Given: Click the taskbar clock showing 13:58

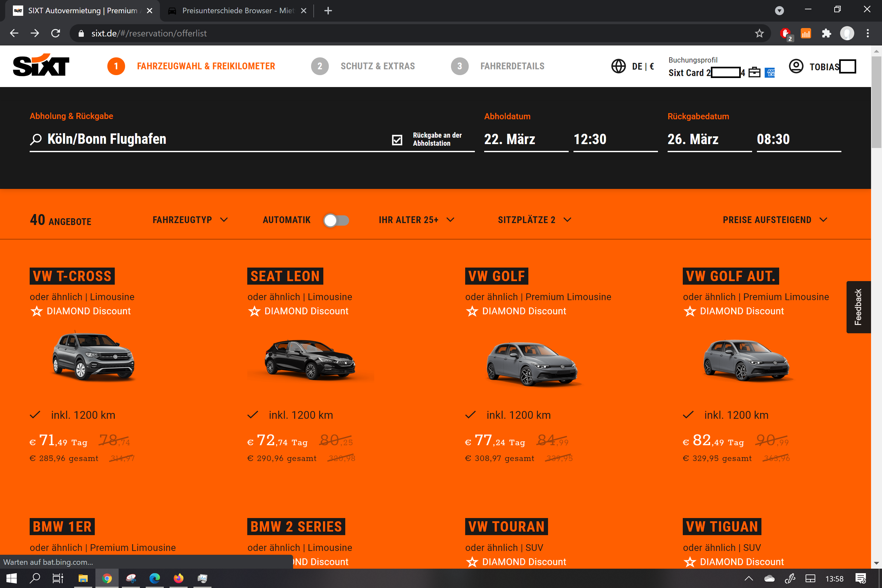Looking at the screenshot, I should 834,579.
